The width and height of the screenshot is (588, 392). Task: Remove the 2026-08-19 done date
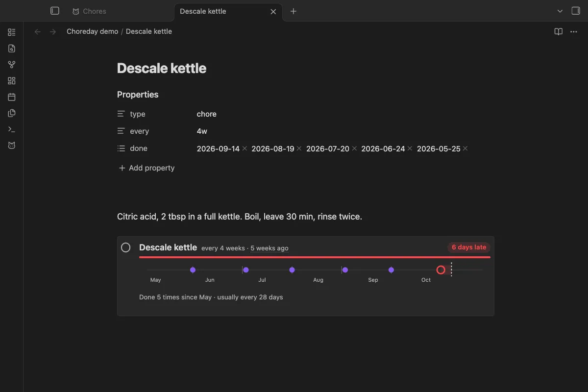click(299, 148)
